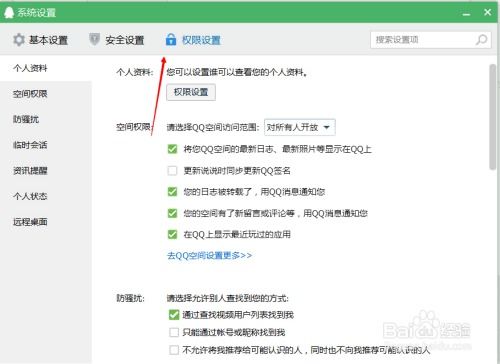This screenshot has width=500, height=364.
Task: Click the 您可以设置谁可以查看您的个人资料 description text
Action: click(x=237, y=72)
